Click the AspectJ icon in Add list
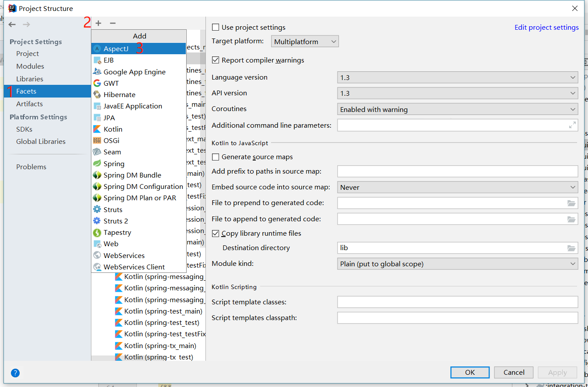Screen dimensions: 588x387 point(97,49)
